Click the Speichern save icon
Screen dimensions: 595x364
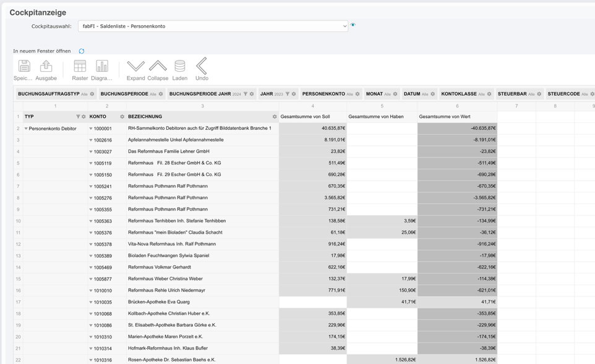[x=24, y=66]
